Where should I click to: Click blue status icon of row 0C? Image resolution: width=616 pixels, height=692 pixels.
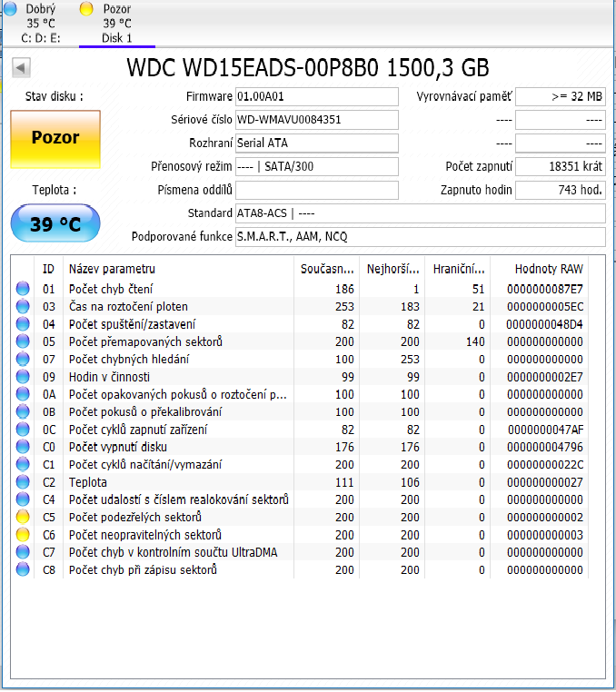point(23,430)
